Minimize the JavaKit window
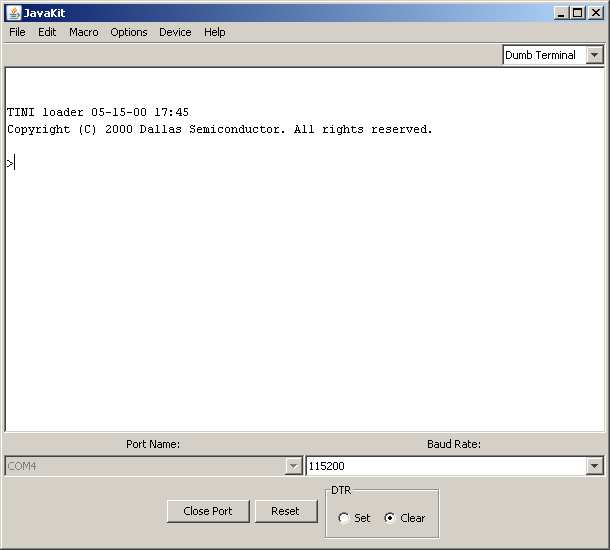The height and width of the screenshot is (550, 610). (561, 13)
